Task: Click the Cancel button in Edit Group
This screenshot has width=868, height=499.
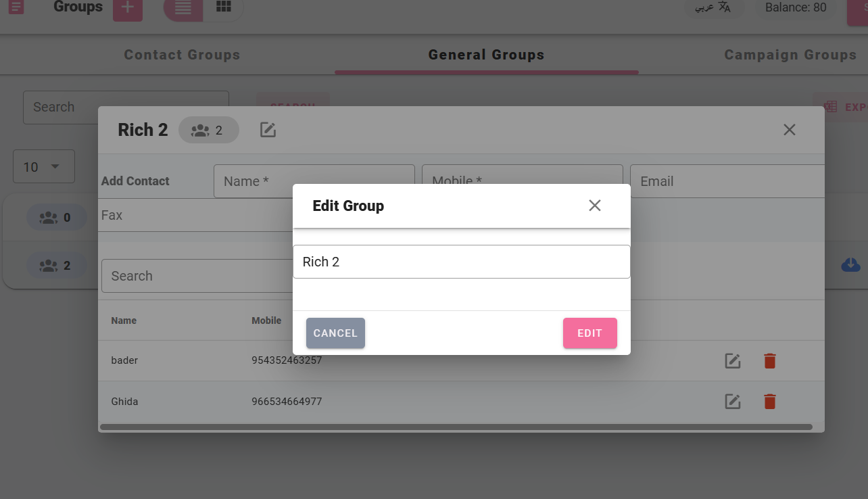Action: tap(335, 333)
